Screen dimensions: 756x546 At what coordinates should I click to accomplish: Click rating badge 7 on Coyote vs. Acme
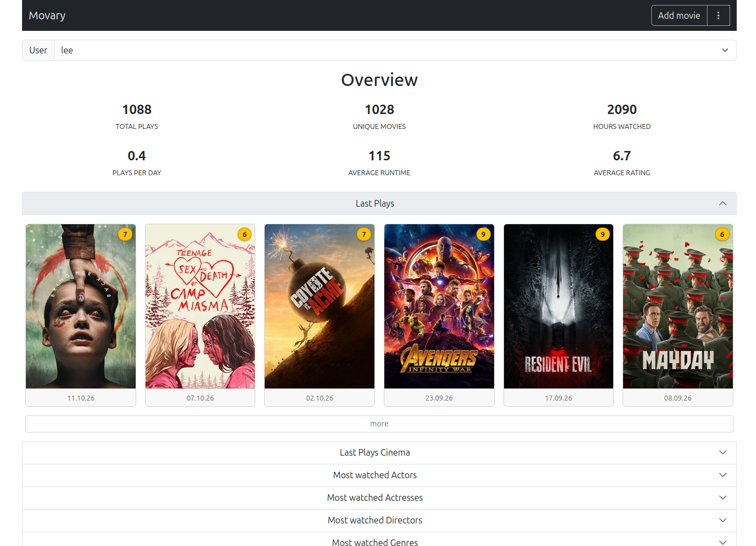pyautogui.click(x=364, y=234)
